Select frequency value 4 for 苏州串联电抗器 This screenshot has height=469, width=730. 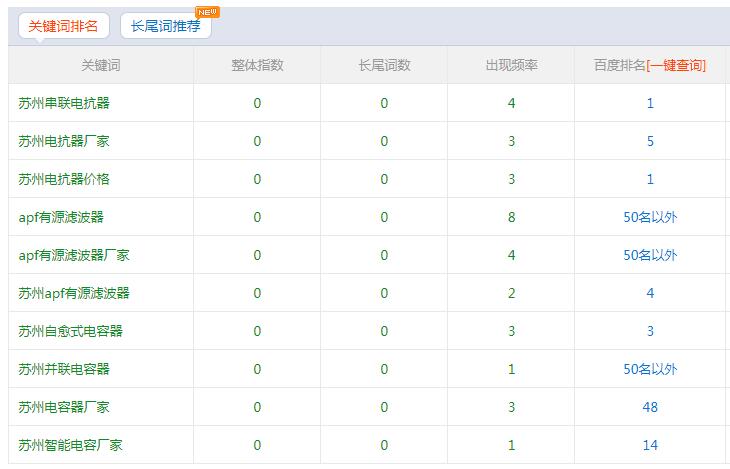[x=512, y=103]
